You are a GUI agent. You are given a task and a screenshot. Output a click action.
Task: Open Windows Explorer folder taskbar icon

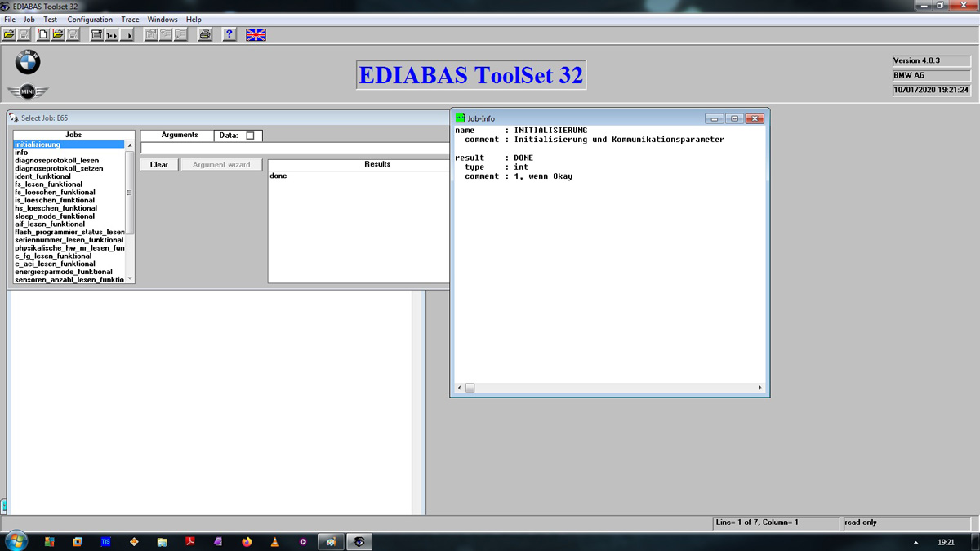(x=162, y=541)
